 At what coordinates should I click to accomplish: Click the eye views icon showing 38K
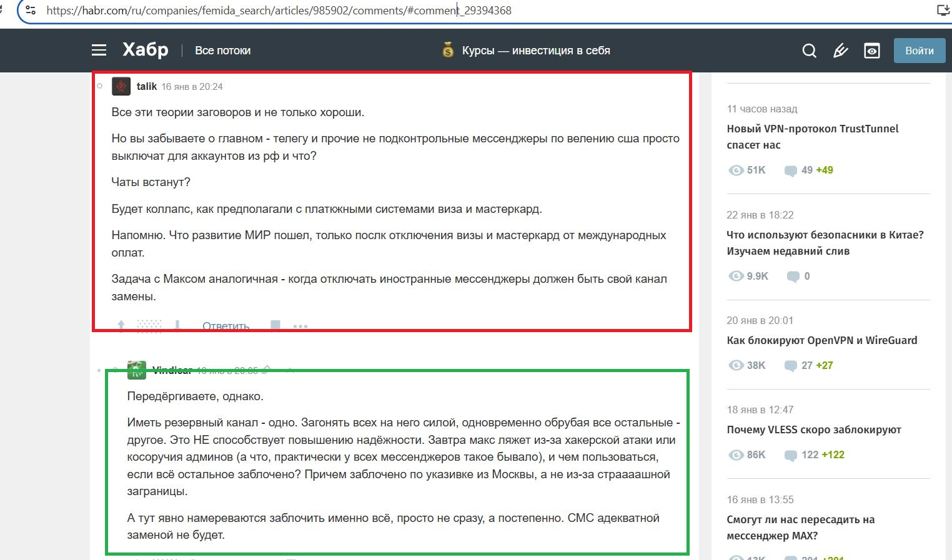(x=736, y=365)
